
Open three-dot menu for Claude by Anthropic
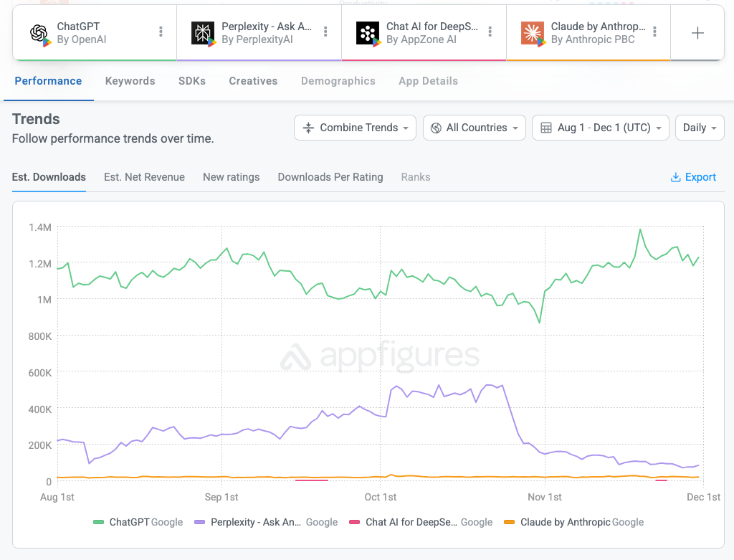pyautogui.click(x=654, y=32)
